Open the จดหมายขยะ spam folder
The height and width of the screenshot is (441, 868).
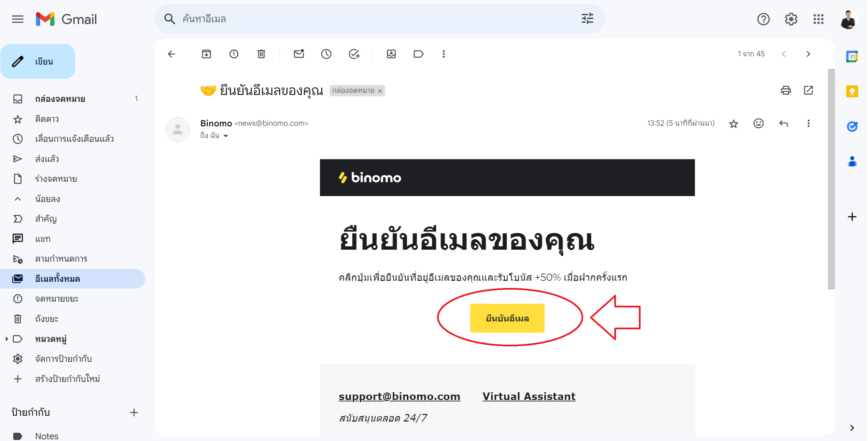coord(73,299)
